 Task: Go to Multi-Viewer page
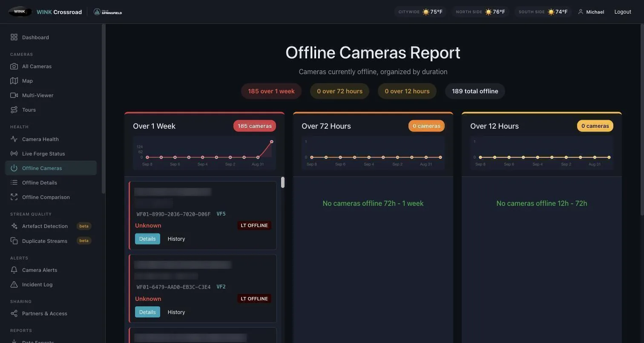pos(51,95)
